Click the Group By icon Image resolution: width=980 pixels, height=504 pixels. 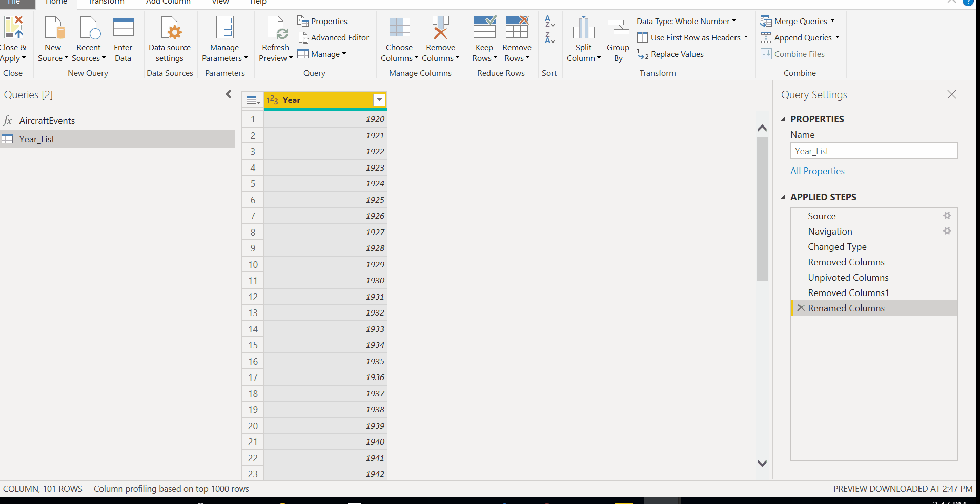[x=618, y=28]
